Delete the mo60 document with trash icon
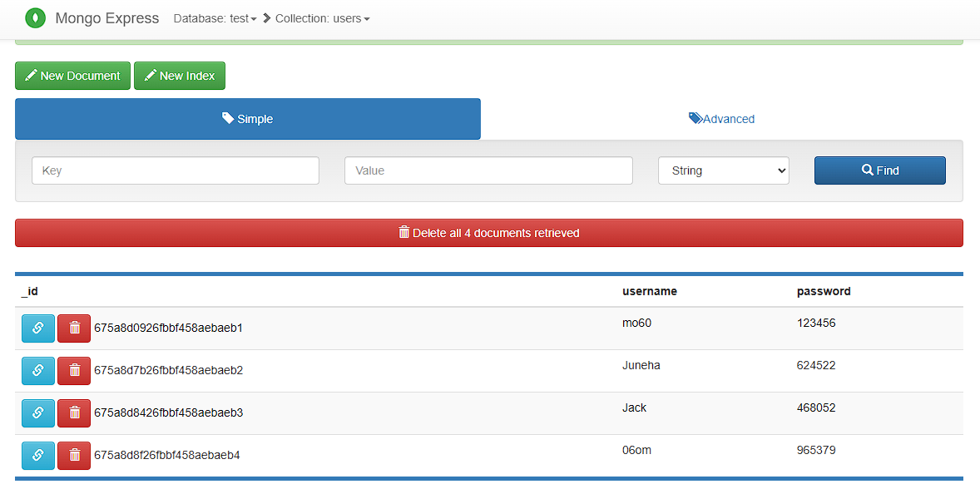This screenshot has width=980, height=484. click(74, 328)
